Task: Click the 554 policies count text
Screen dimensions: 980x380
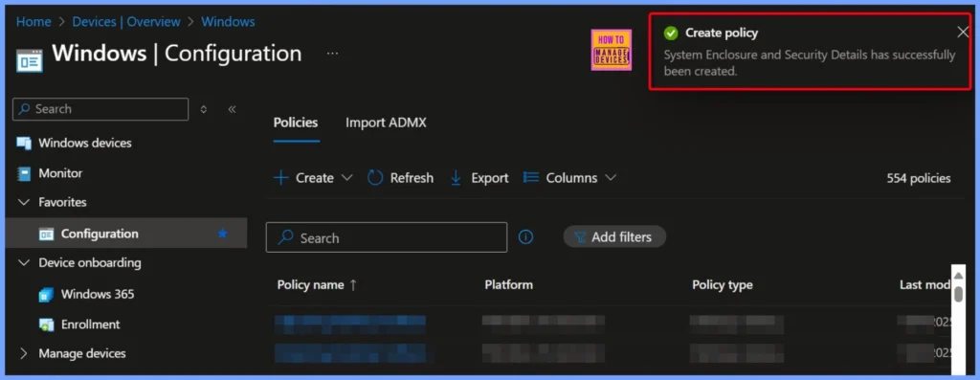Action: 918,179
